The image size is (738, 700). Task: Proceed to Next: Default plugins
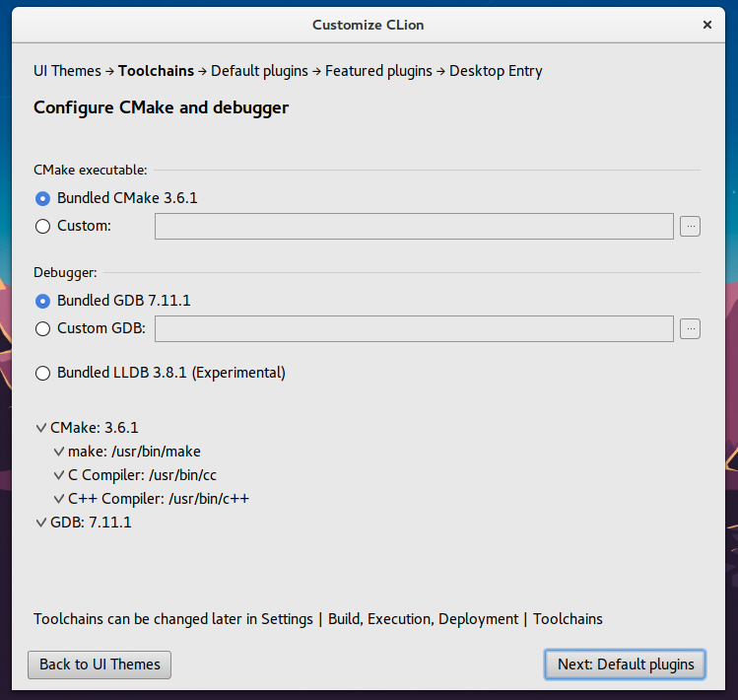625,665
